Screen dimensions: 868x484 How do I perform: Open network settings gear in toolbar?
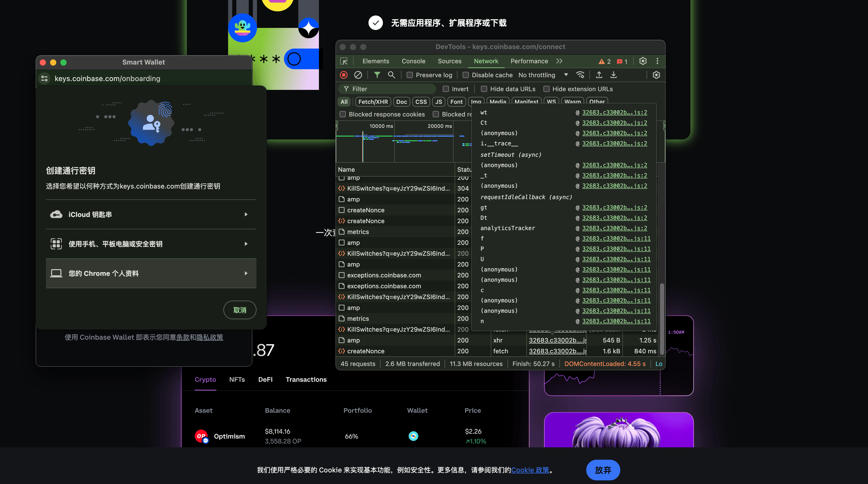click(656, 75)
